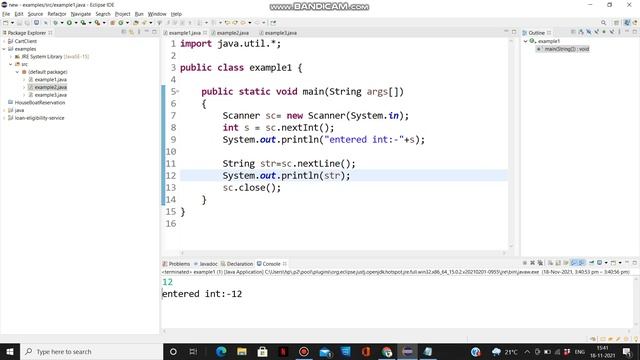The width and height of the screenshot is (640, 360).
Task: Click Sort icon in Outline toolbar
Action: coord(581,32)
